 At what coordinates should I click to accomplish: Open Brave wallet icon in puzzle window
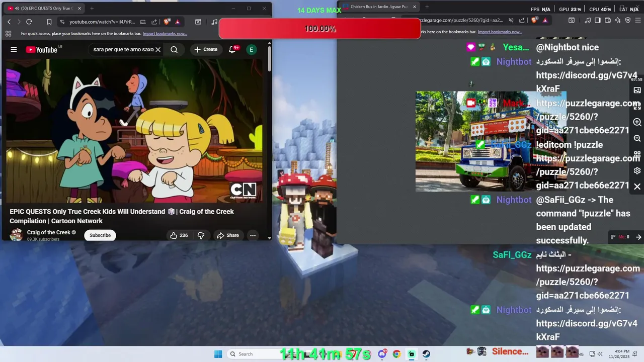pos(608,20)
